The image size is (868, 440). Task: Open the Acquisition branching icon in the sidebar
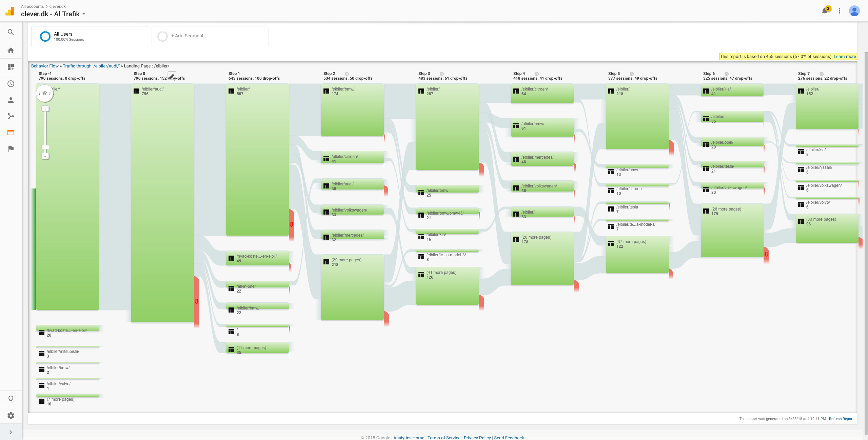[11, 116]
